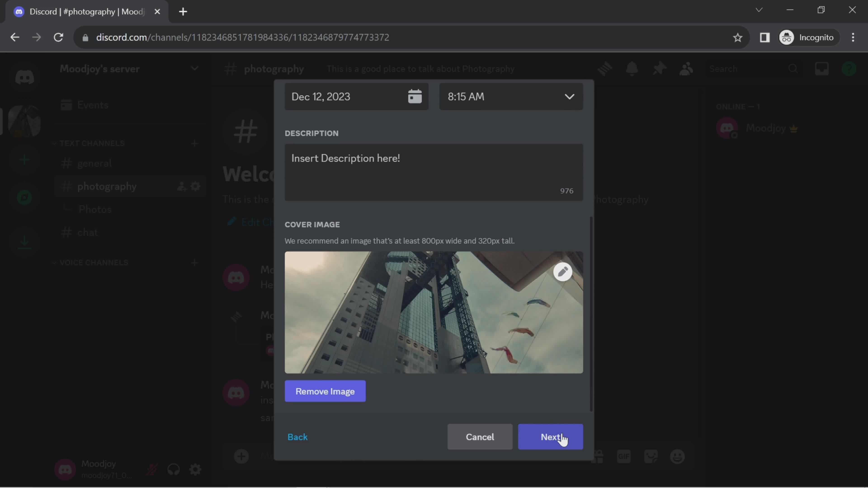Edit the event description text area
This screenshot has height=488, width=868.
(x=434, y=172)
